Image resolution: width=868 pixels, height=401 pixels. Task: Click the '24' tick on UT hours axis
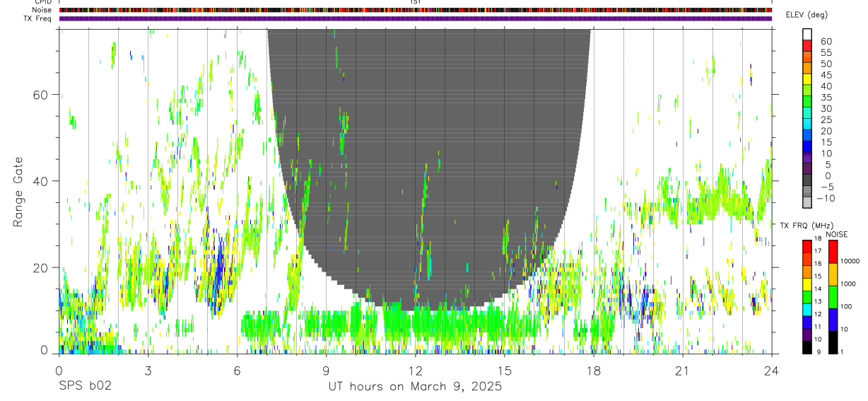point(771,370)
